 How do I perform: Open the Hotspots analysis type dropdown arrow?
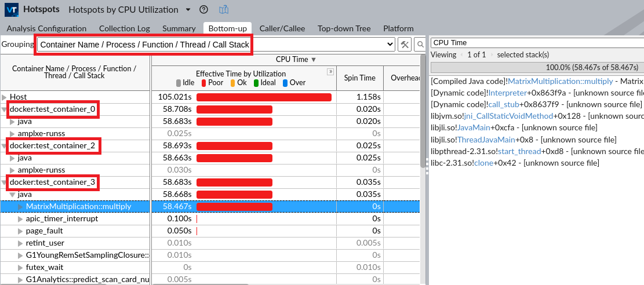coord(188,9)
